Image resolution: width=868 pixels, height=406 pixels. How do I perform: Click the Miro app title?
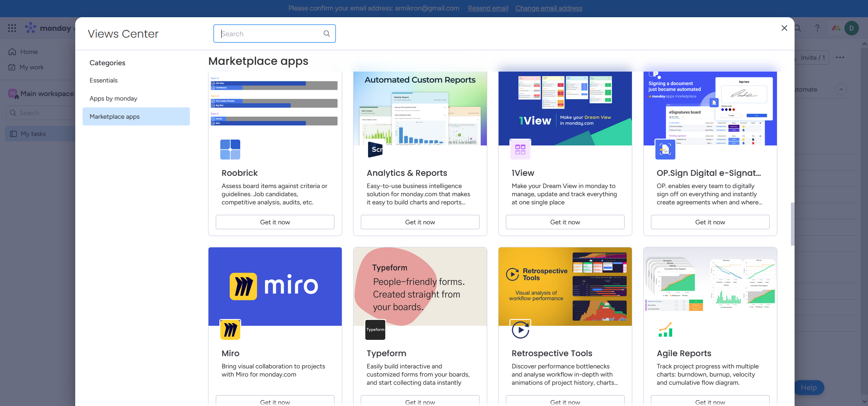pos(230,353)
